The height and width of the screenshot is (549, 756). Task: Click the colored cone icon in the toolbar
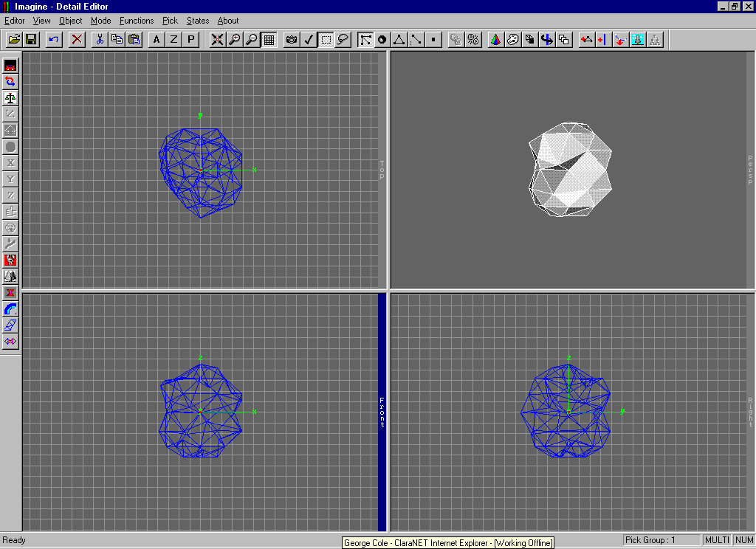pyautogui.click(x=496, y=40)
